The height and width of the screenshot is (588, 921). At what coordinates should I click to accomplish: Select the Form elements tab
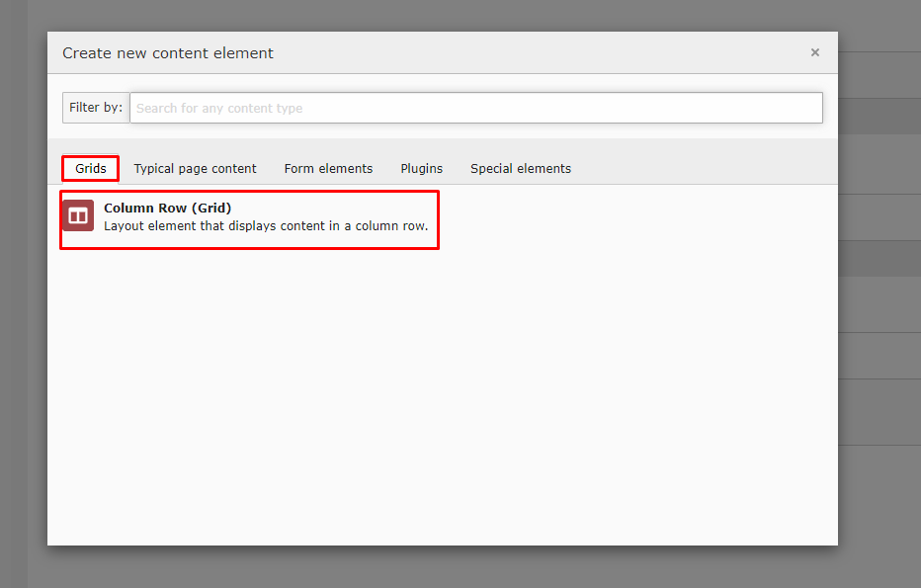(x=328, y=169)
